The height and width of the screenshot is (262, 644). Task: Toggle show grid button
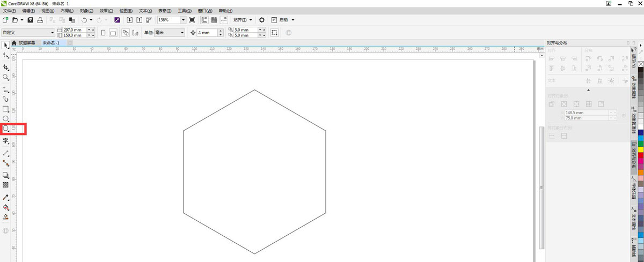click(214, 20)
